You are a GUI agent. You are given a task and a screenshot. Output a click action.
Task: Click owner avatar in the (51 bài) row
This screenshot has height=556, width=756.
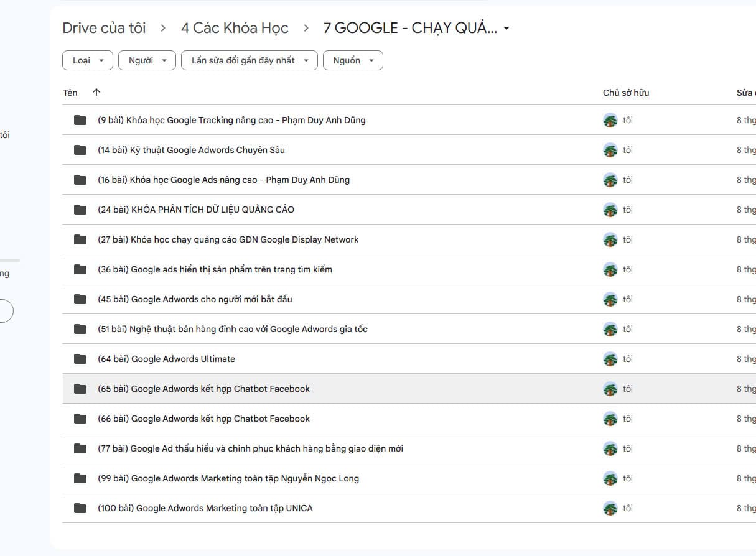(x=610, y=329)
